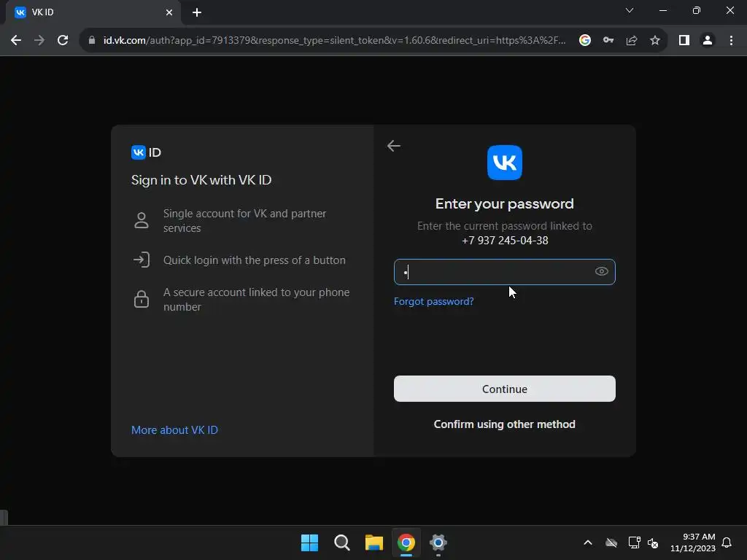
Task: Click the muted volume tray icon
Action: point(653,542)
